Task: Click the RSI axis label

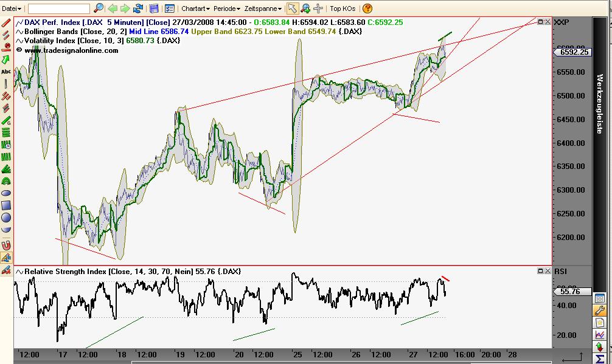Action: click(560, 271)
